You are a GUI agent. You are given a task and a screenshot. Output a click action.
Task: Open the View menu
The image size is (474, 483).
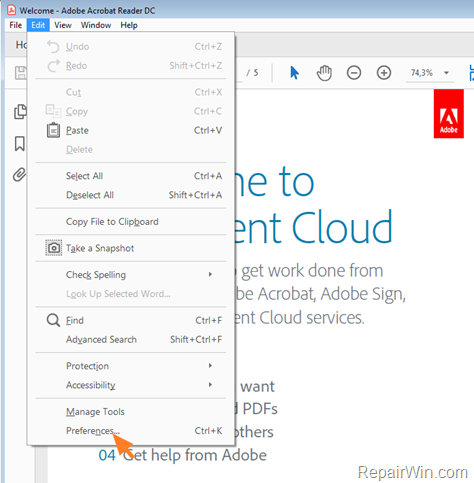pos(63,25)
